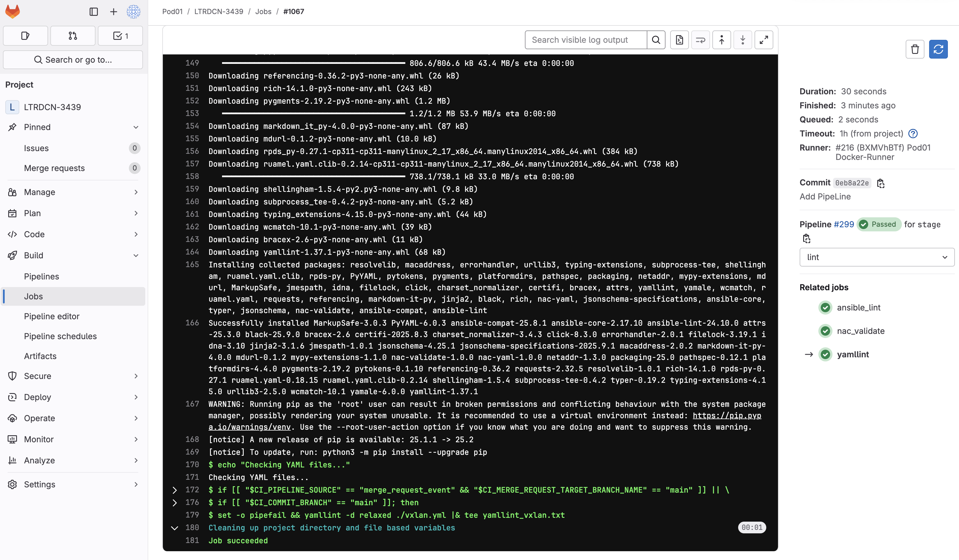Open timeout help question mark icon

point(913,134)
